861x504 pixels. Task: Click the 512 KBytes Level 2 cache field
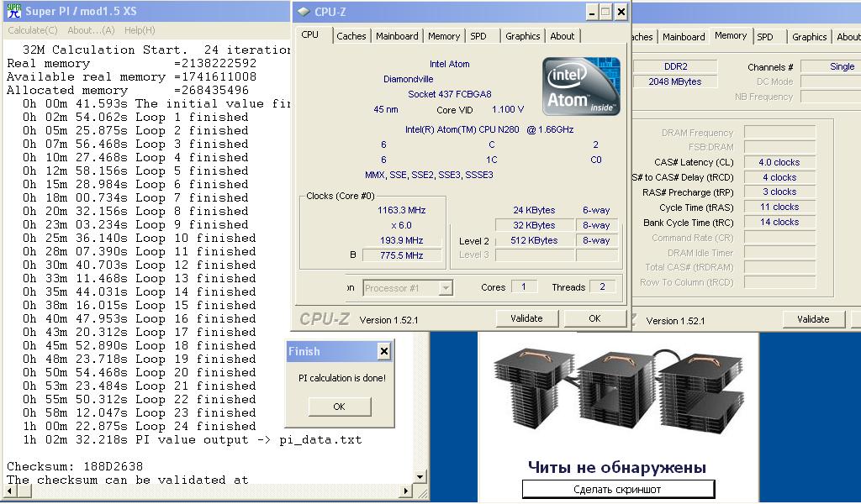tap(534, 240)
